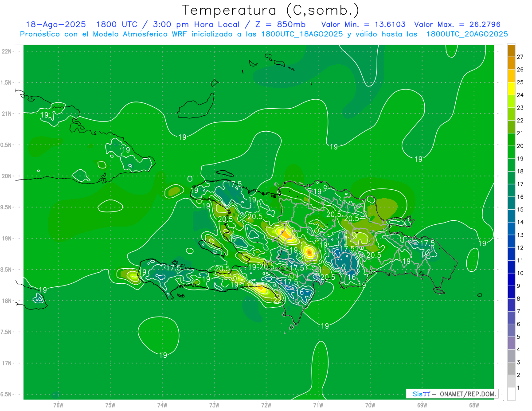Click the number 18 on the color legend
Screen dimensions: 532x411
tap(520, 171)
